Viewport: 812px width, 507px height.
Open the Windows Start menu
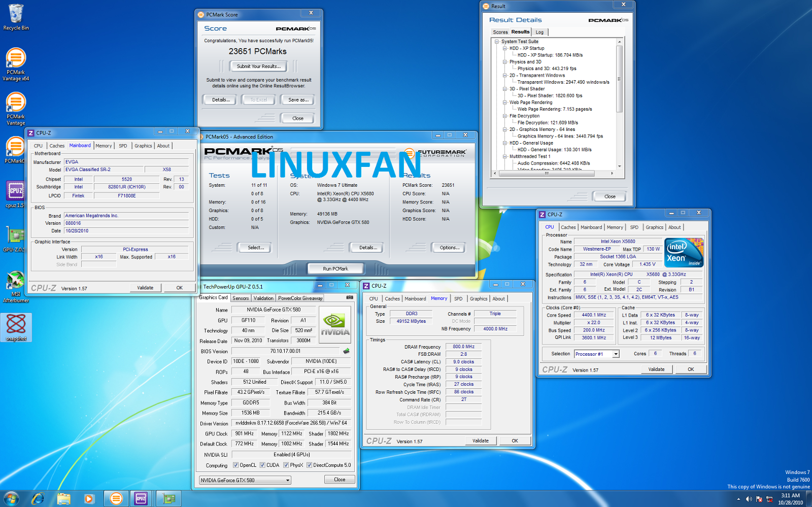[x=11, y=499]
